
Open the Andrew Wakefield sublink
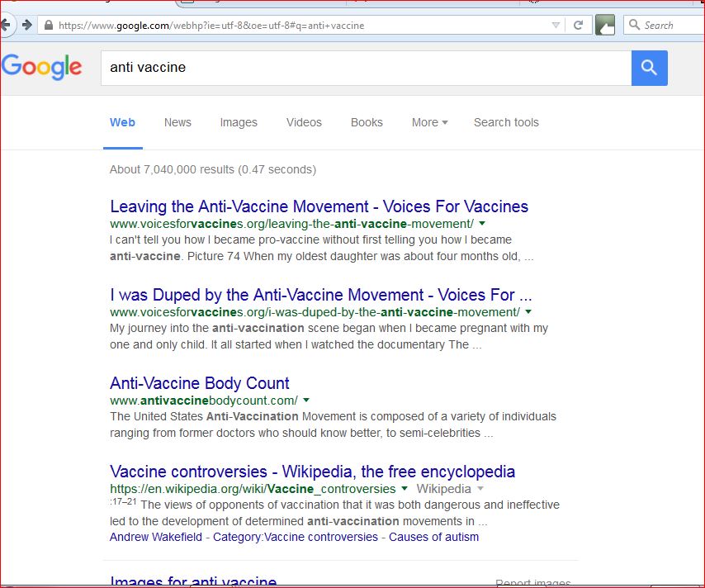coord(156,537)
